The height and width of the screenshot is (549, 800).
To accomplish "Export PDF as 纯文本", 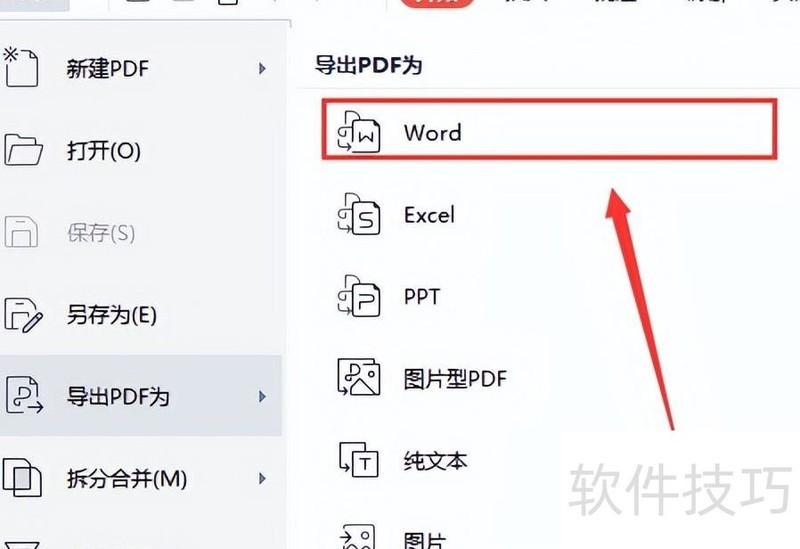I will coord(435,461).
